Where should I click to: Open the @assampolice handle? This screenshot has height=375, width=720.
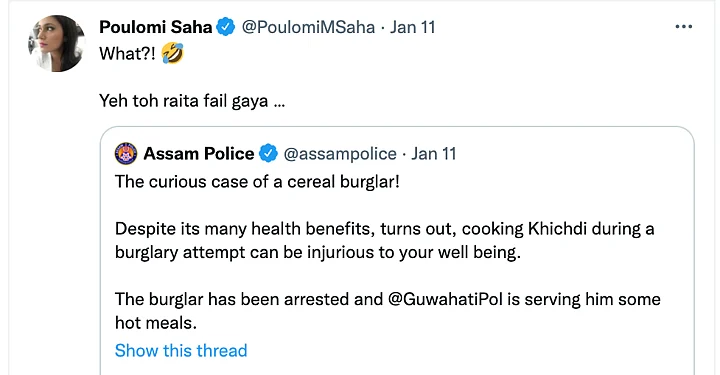click(x=340, y=154)
